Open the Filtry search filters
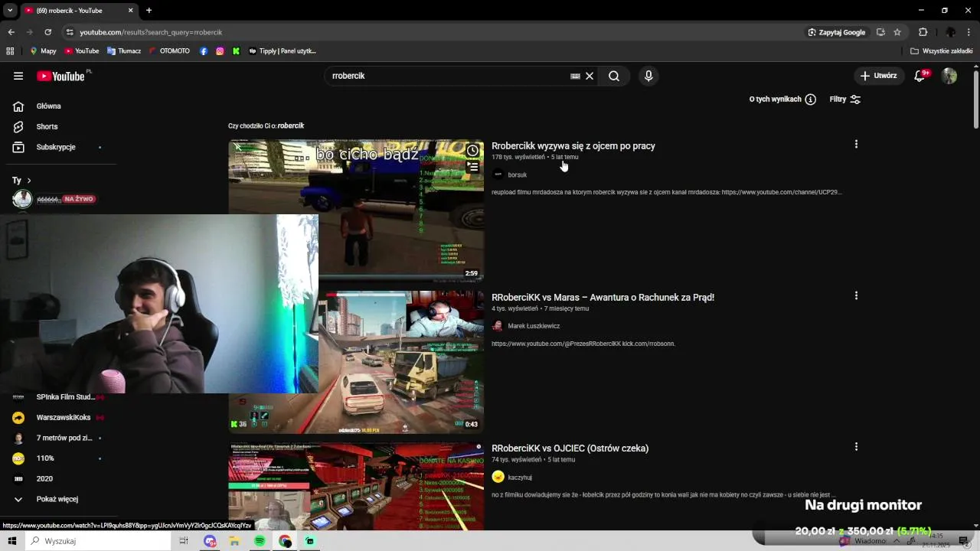This screenshot has width=980, height=551. coord(845,99)
